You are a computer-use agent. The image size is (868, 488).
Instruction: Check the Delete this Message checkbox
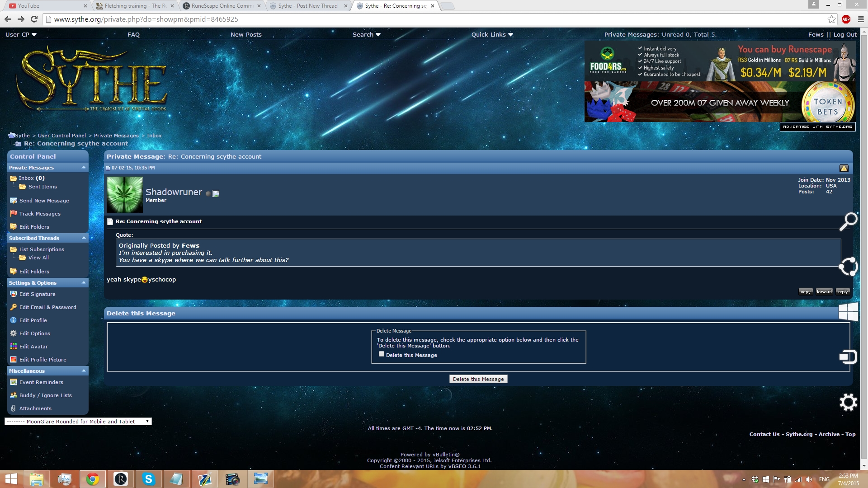[x=382, y=354]
